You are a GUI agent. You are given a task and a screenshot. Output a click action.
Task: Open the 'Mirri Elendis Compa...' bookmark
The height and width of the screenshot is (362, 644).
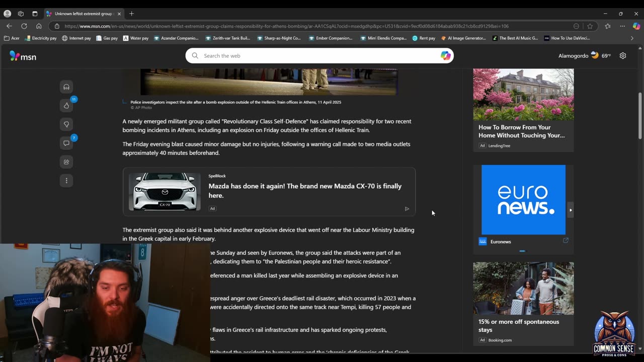[x=383, y=38]
